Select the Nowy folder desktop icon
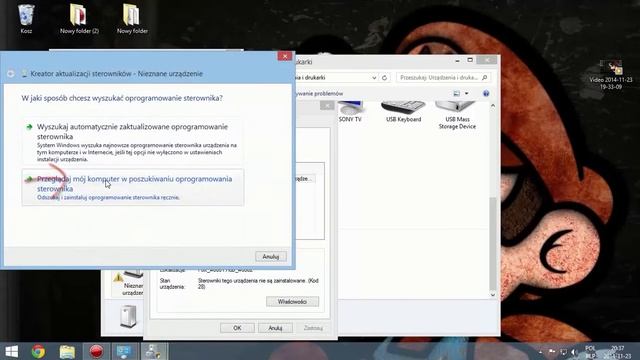This screenshot has height=360, width=640. [x=132, y=18]
